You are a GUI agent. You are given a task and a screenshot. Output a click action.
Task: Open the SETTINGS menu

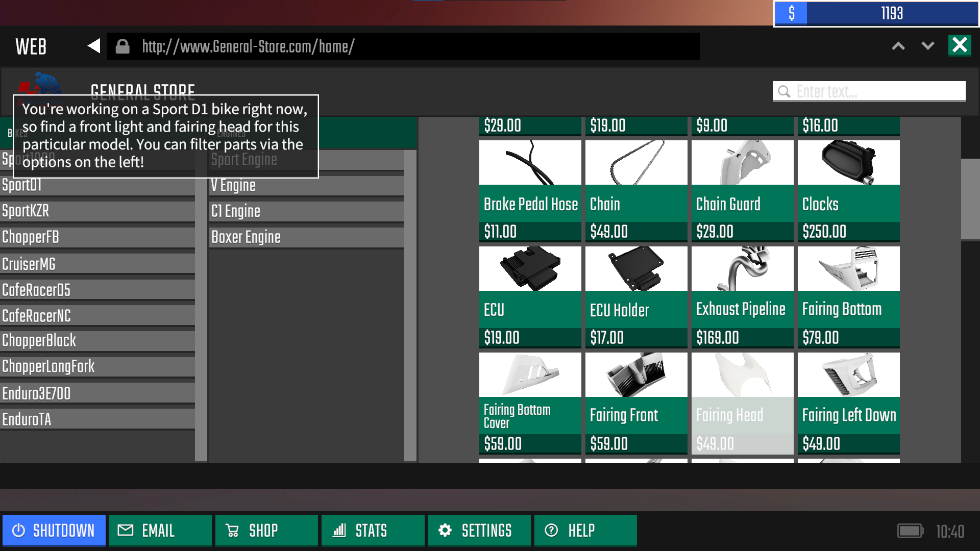[479, 531]
